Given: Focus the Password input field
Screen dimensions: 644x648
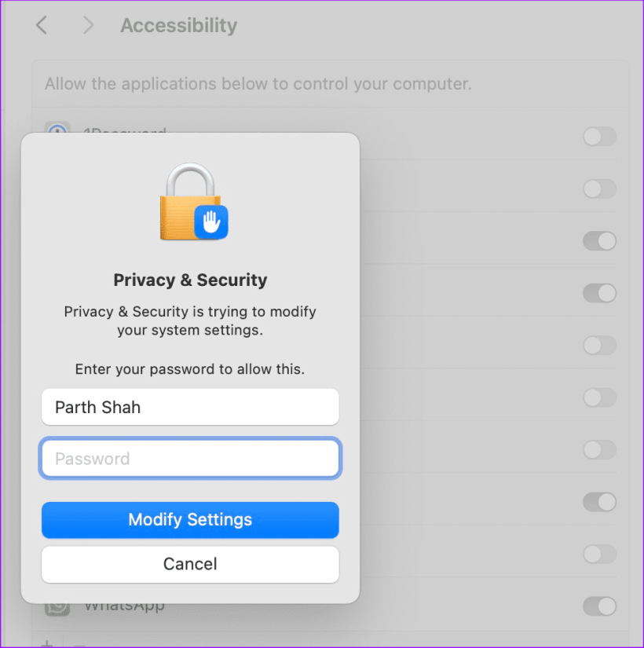Looking at the screenshot, I should [x=190, y=459].
